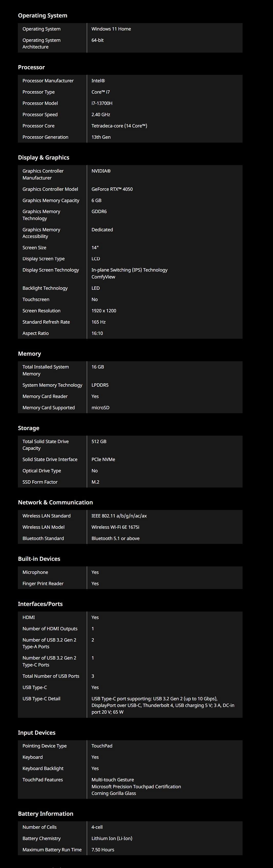Screen dimensions: 273x868
Task: Select the 'LED' backlight value
Action: click(96, 288)
